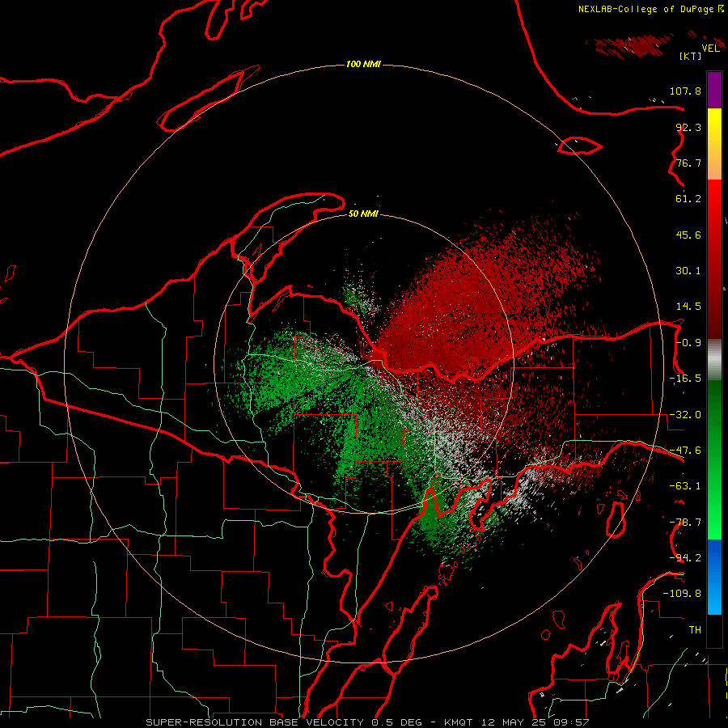Click the 30.1 velocity scale value

point(688,271)
